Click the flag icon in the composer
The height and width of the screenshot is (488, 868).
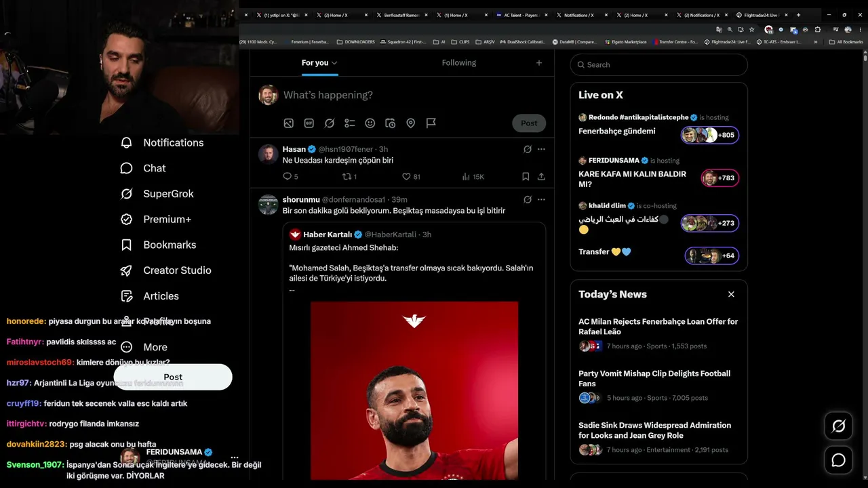pyautogui.click(x=431, y=123)
